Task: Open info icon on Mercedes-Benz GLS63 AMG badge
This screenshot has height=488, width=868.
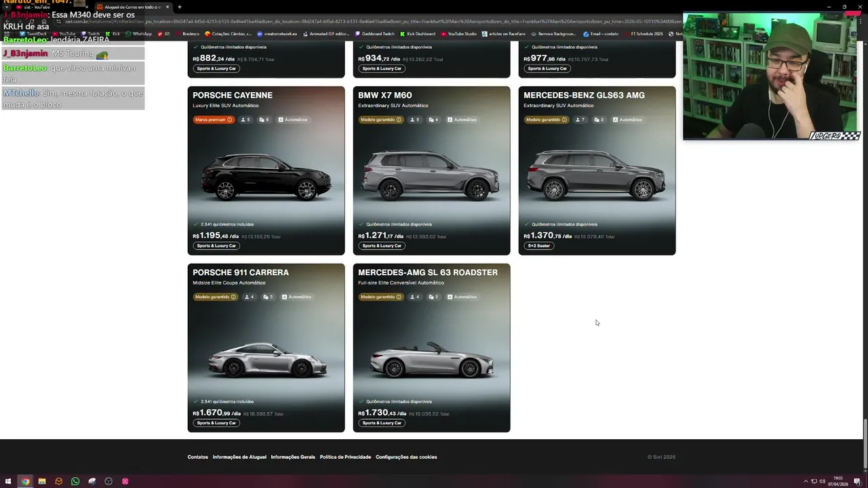Action: click(x=564, y=120)
